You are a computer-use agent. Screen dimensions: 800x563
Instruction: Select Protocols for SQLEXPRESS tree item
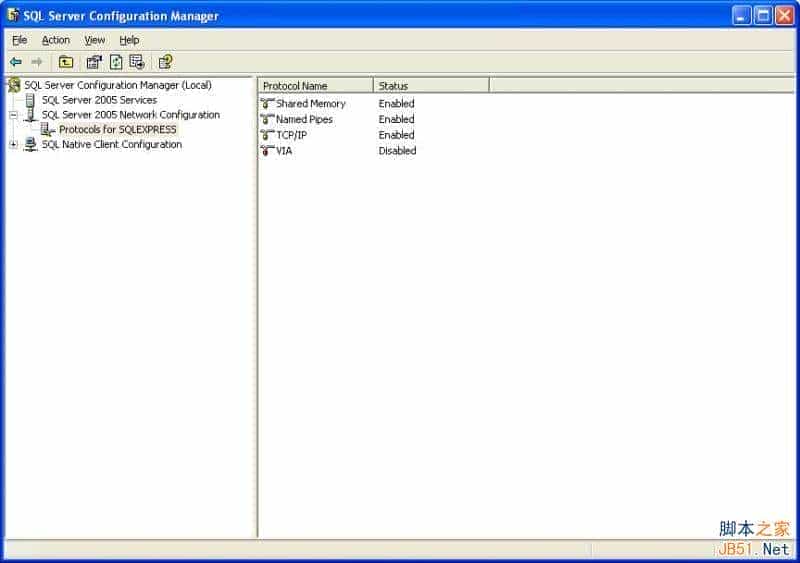point(118,129)
